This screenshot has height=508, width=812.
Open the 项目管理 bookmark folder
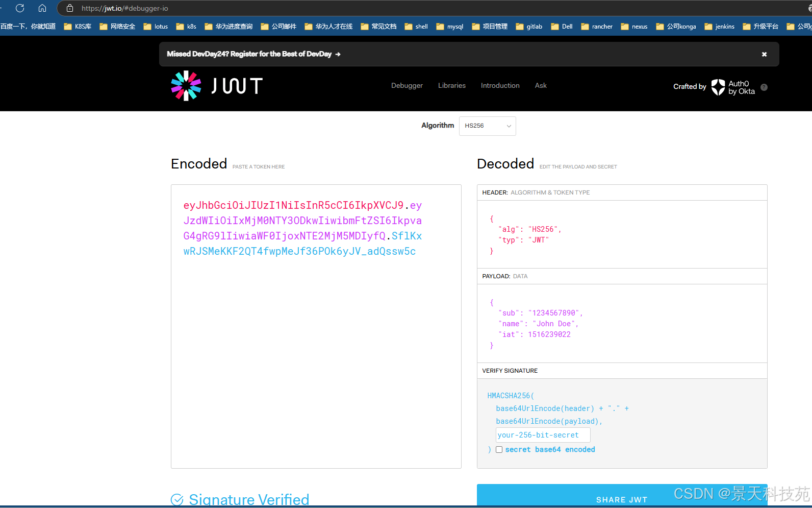(490, 27)
